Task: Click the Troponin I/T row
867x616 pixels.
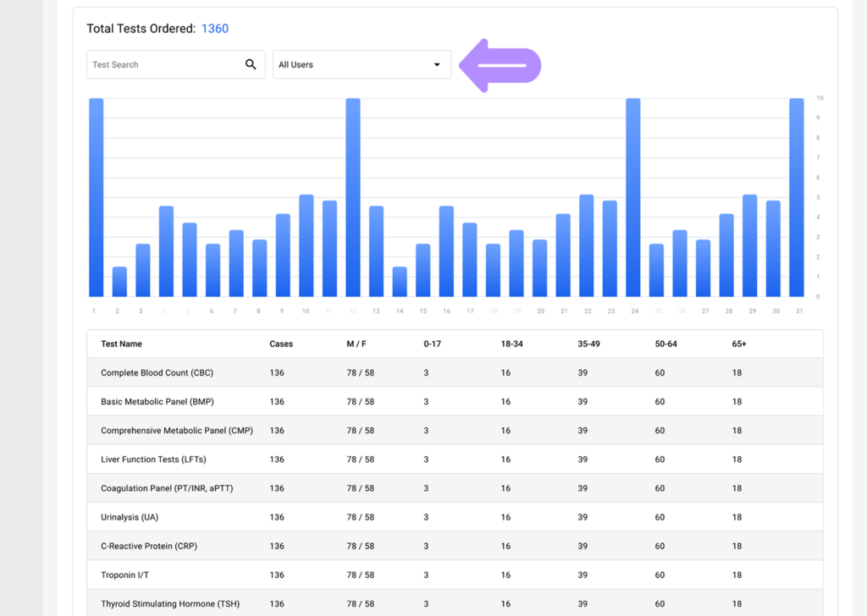Action: coord(127,575)
